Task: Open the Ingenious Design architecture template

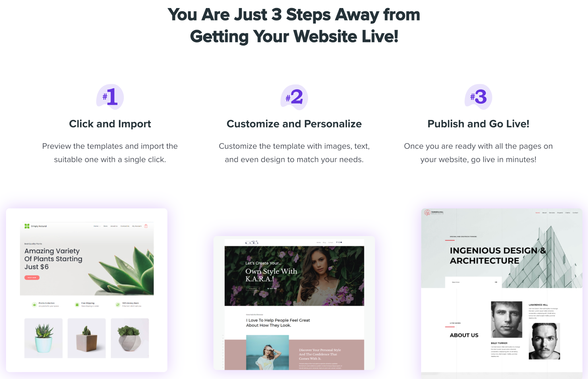Action: pyautogui.click(x=502, y=293)
